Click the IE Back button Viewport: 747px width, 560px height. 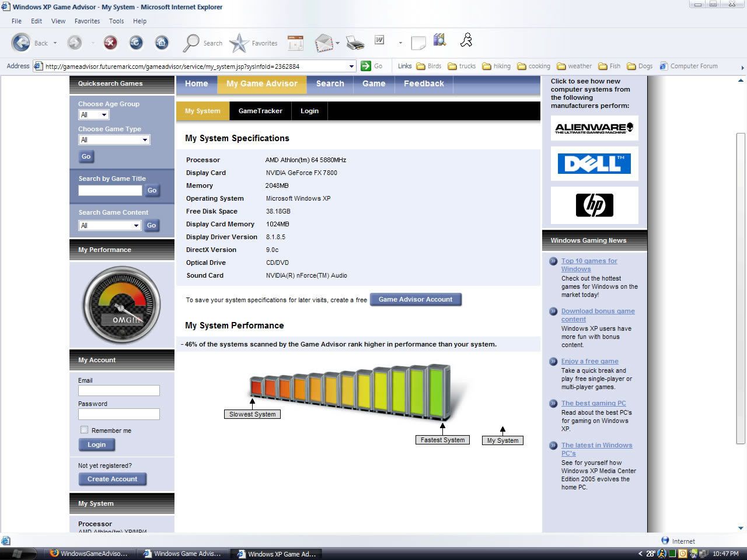(29, 43)
